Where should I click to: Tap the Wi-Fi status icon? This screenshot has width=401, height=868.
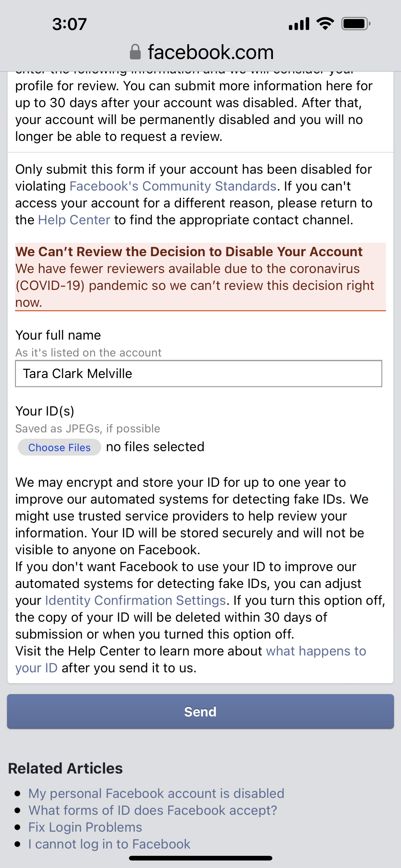pos(325,24)
